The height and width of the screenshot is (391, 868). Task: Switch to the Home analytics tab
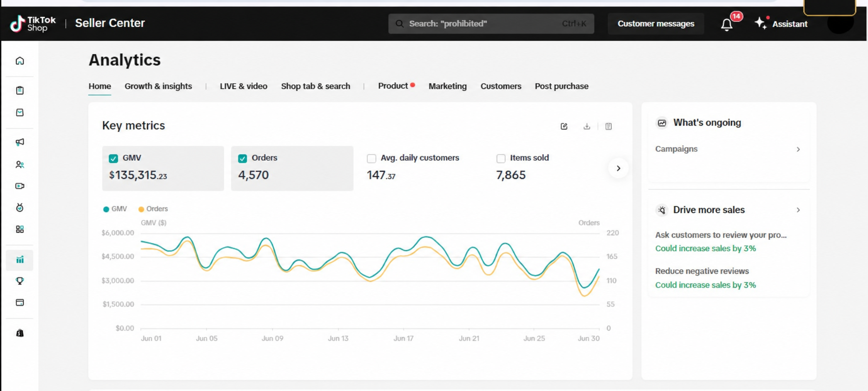99,86
